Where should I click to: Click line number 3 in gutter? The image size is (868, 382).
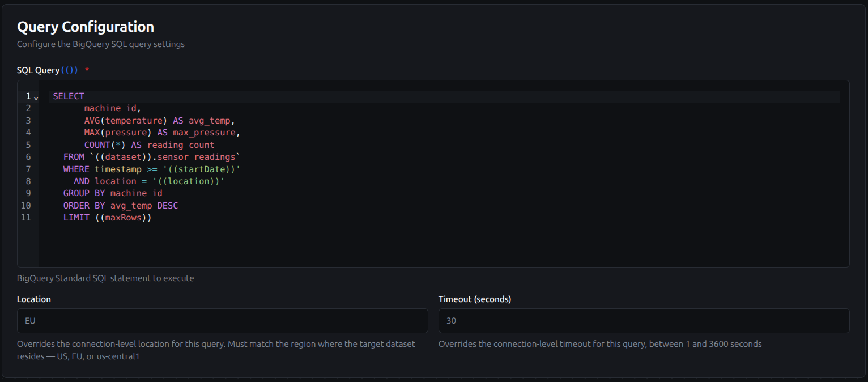(x=28, y=121)
